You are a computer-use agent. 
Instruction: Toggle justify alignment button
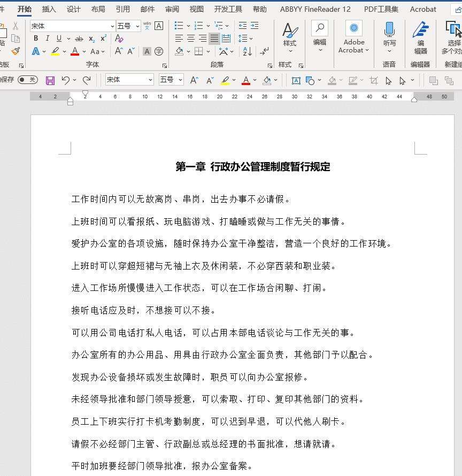pyautogui.click(x=214, y=39)
